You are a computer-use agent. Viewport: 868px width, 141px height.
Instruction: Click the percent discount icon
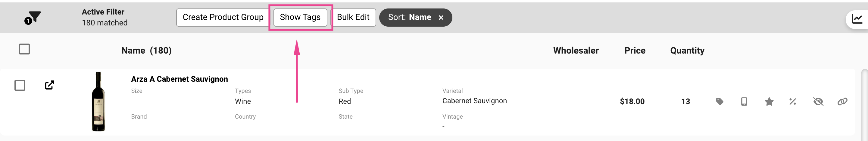coord(792,101)
